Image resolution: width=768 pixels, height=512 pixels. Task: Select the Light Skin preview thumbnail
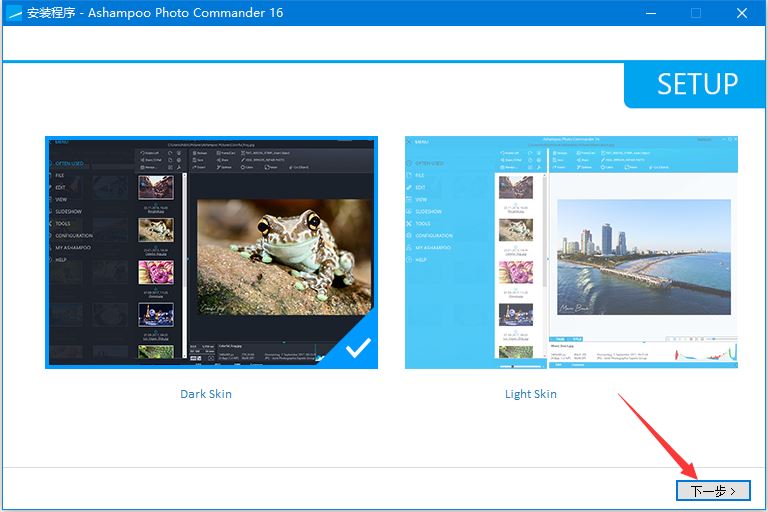point(571,252)
